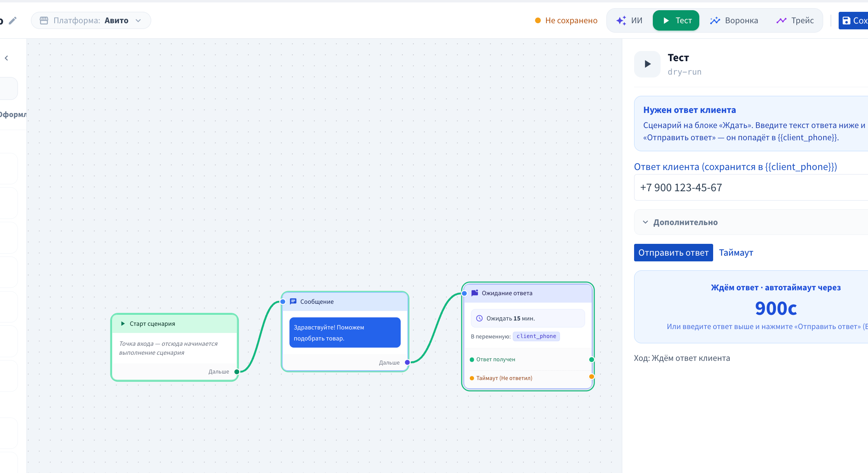The image size is (868, 473).
Task: Expand the Дополнительно section
Action: point(751,222)
